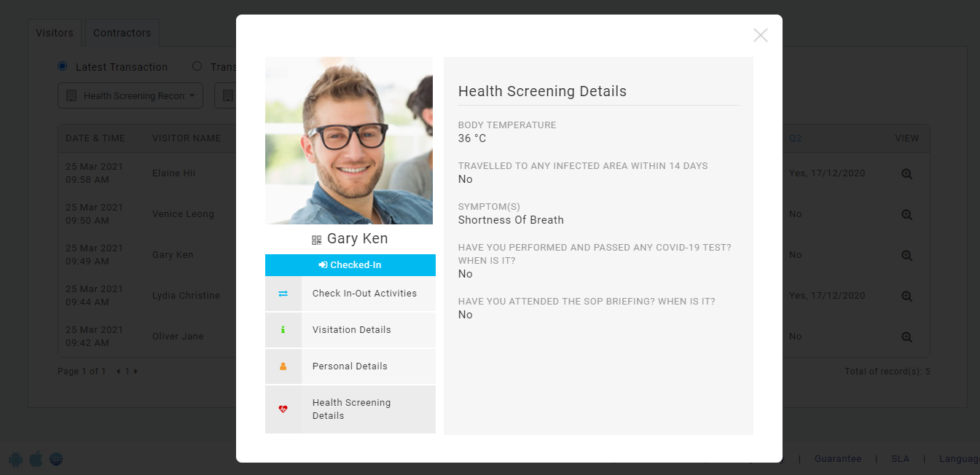Click the 09:42 AM date cell

95,337
